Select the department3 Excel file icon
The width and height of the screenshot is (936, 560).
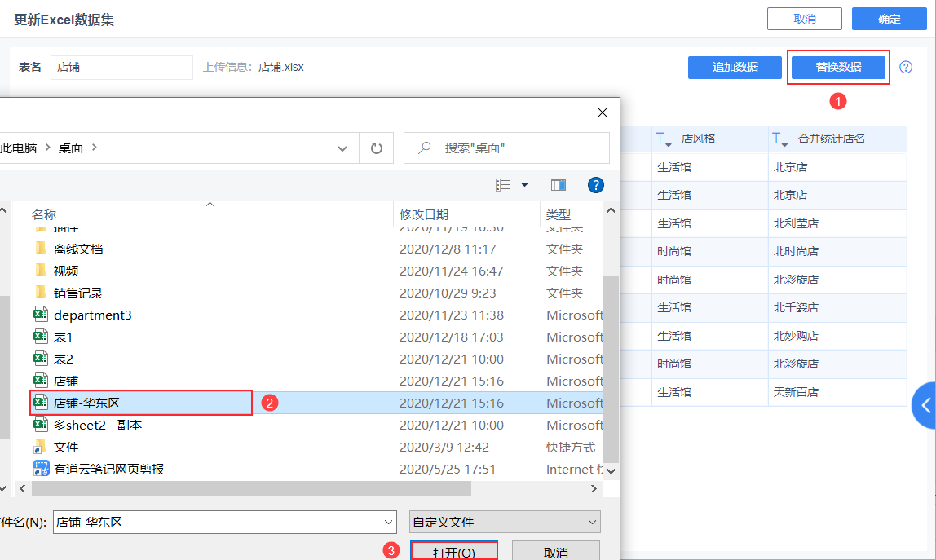41,314
